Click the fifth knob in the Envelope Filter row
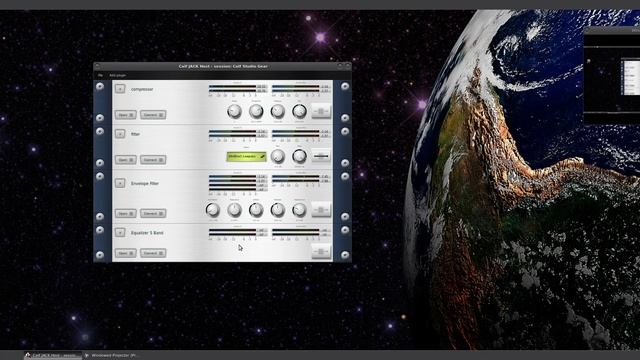This screenshot has height=360, width=640. coord(299,210)
